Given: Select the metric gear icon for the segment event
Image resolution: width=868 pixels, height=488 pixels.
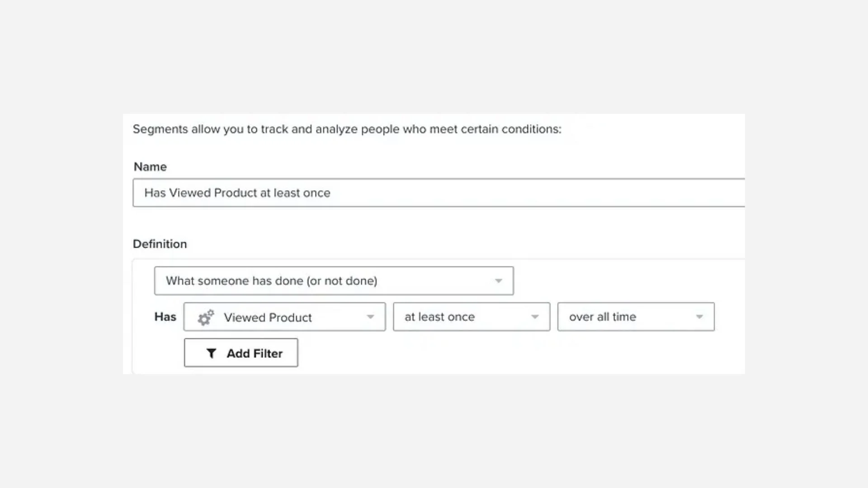Looking at the screenshot, I should coord(206,317).
